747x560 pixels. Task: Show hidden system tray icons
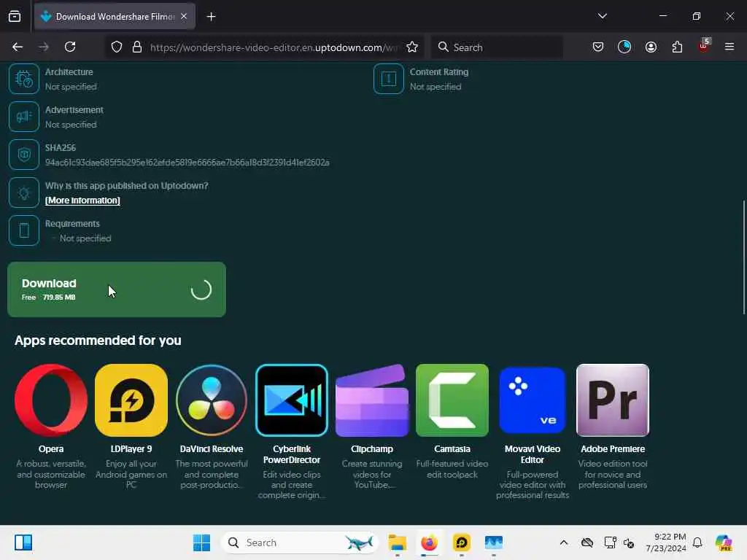564,542
